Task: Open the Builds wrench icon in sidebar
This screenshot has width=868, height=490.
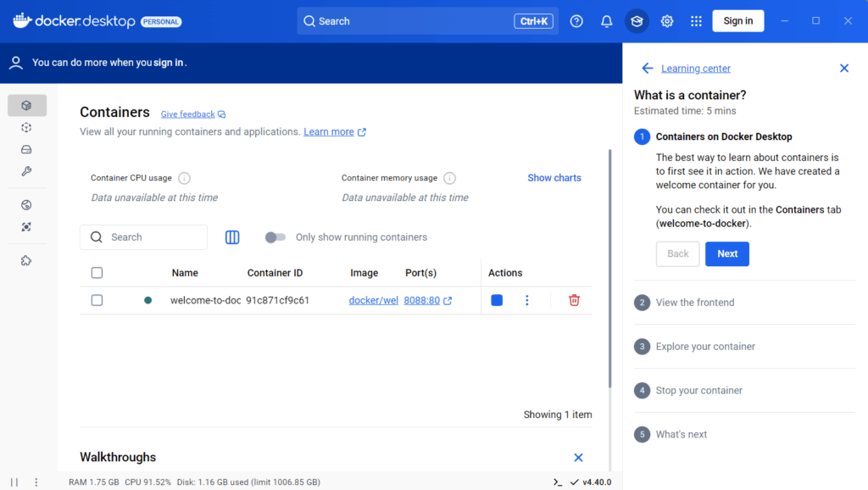Action: [26, 171]
